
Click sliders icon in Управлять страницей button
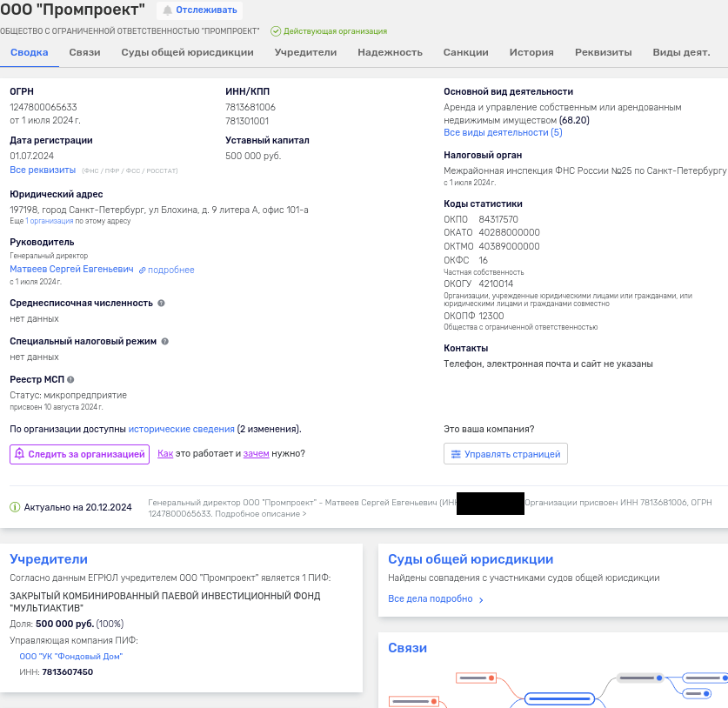tap(456, 454)
